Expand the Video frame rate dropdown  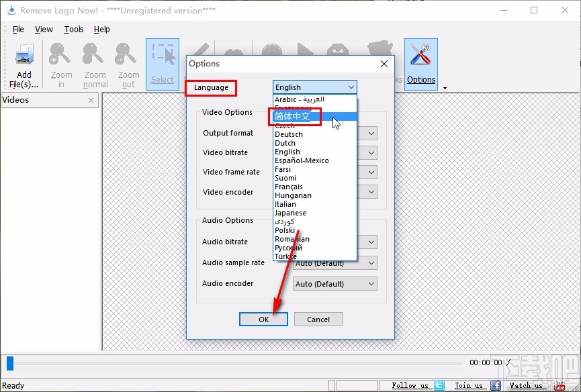(371, 172)
